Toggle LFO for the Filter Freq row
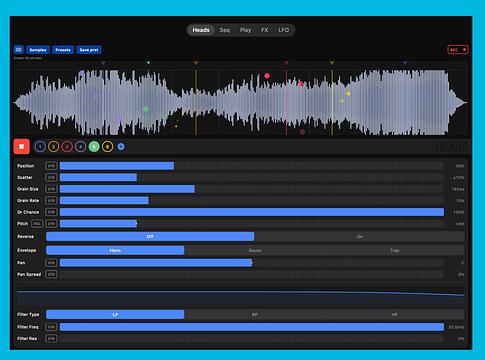The width and height of the screenshot is (485, 360). point(51,327)
